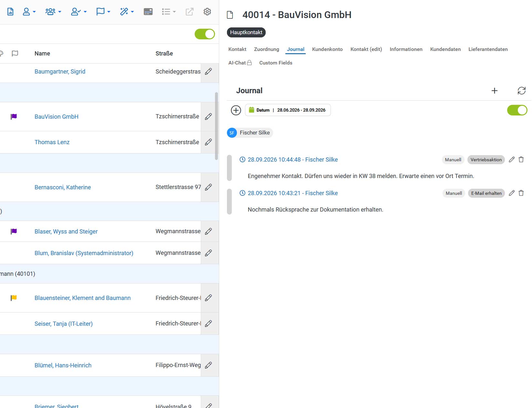Open the Kundenkonto tab
Viewport: 532px width, 408px height.
327,49
